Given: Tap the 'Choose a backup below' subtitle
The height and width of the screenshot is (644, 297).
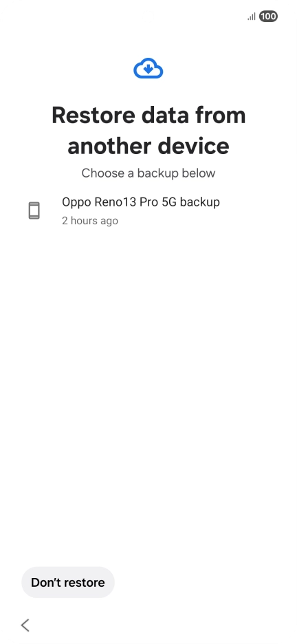Looking at the screenshot, I should (x=148, y=173).
